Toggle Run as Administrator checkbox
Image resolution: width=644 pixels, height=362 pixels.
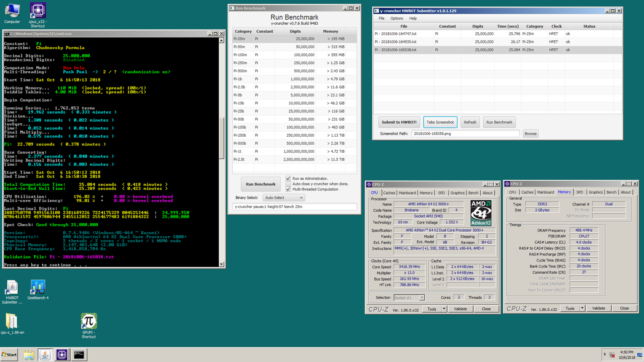[x=288, y=178]
